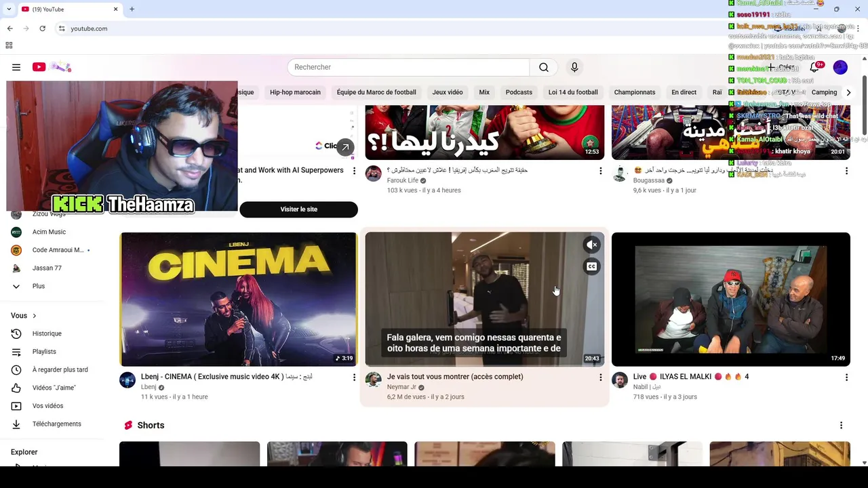This screenshot has width=868, height=488.
Task: Open the notifications bell
Action: (x=815, y=67)
